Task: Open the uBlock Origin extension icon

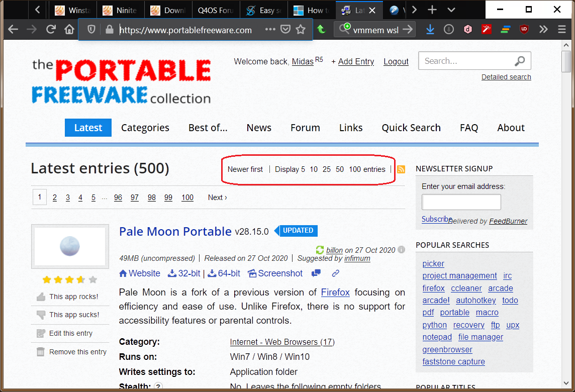Action: click(524, 29)
